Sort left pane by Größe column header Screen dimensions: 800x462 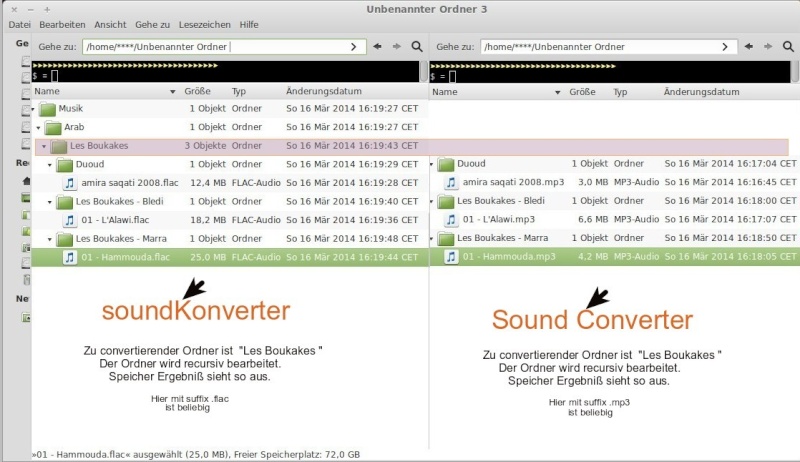(197, 91)
